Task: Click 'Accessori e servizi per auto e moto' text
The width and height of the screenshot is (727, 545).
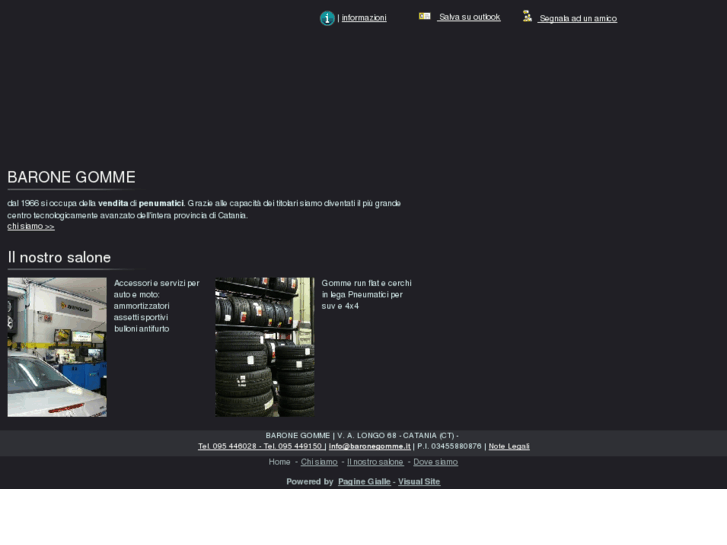Action: pos(156,289)
